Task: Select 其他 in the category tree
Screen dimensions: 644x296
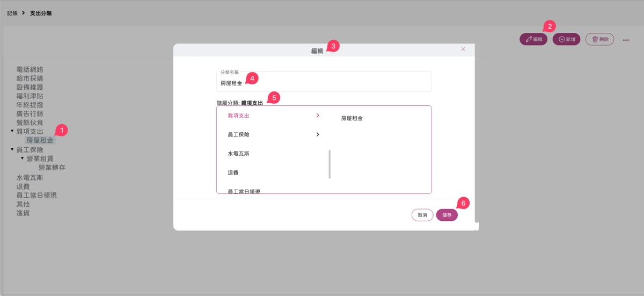Action: (23, 204)
